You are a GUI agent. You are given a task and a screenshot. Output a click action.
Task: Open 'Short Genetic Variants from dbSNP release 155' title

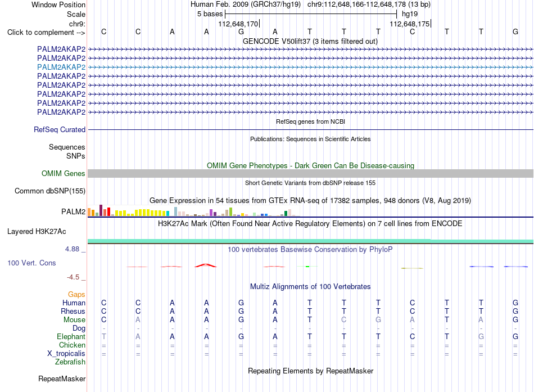[310, 183]
